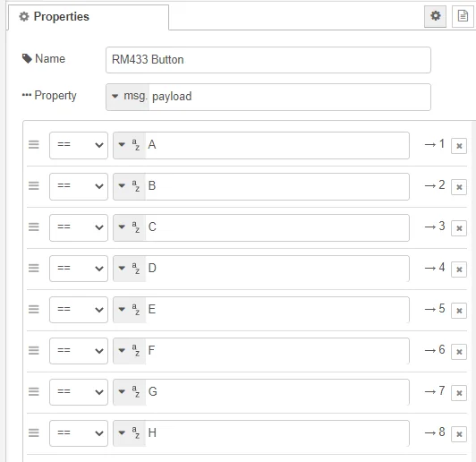Screen dimensions: 476x462
Task: Select the value field containing H
Action: [x=277, y=433]
